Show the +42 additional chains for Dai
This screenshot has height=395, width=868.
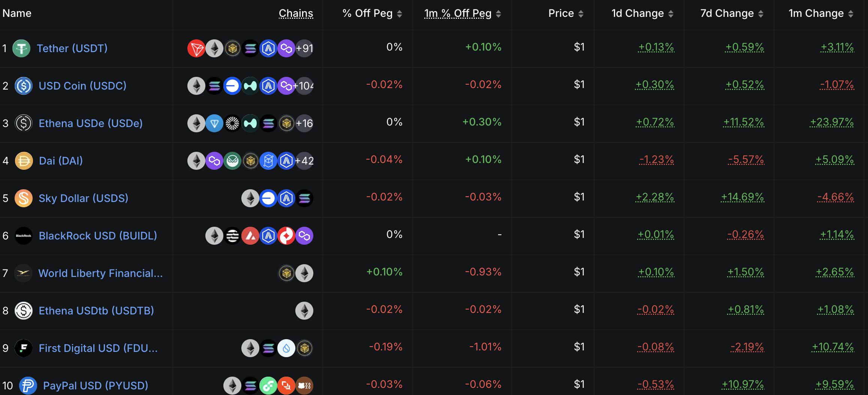click(x=304, y=161)
